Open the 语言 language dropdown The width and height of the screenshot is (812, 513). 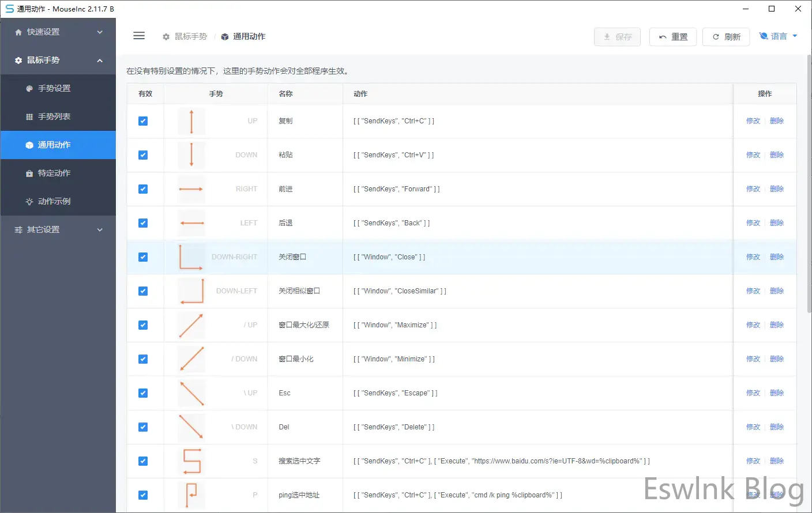click(779, 36)
